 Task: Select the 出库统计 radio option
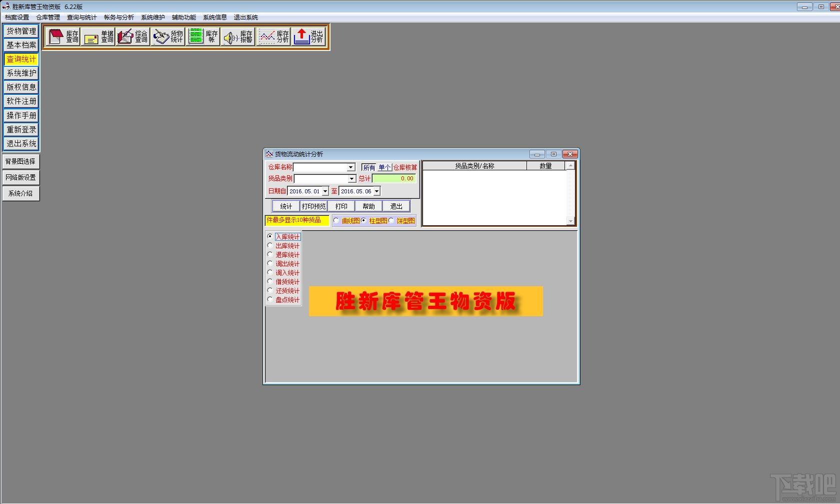pos(283,246)
